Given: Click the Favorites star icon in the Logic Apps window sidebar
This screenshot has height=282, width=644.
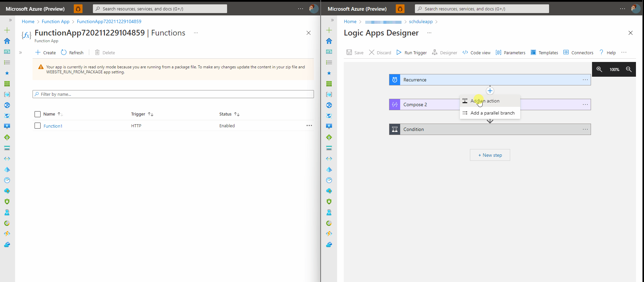Looking at the screenshot, I should 329,73.
